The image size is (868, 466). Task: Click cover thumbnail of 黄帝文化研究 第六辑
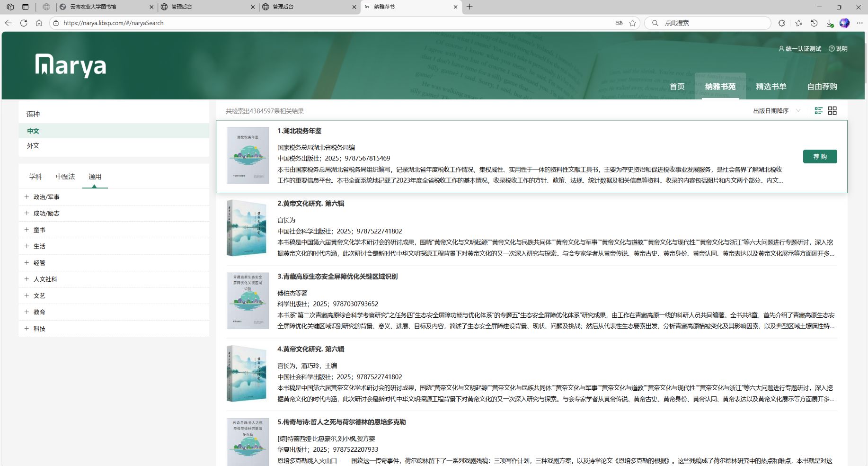coord(247,228)
